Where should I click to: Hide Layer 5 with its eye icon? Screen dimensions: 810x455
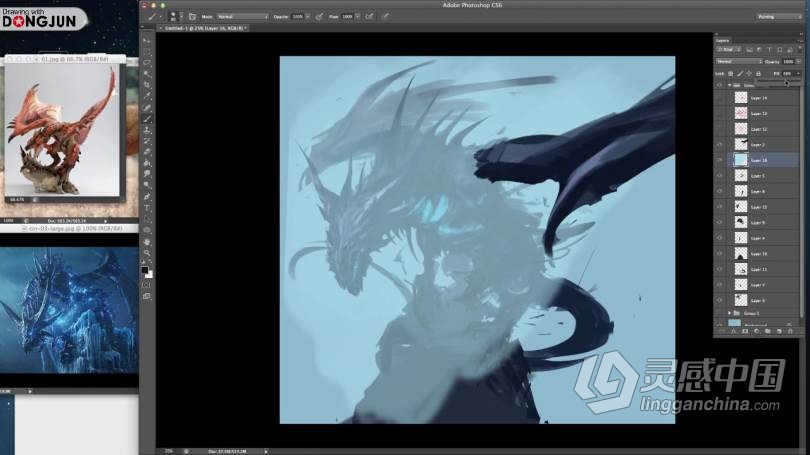click(x=720, y=176)
